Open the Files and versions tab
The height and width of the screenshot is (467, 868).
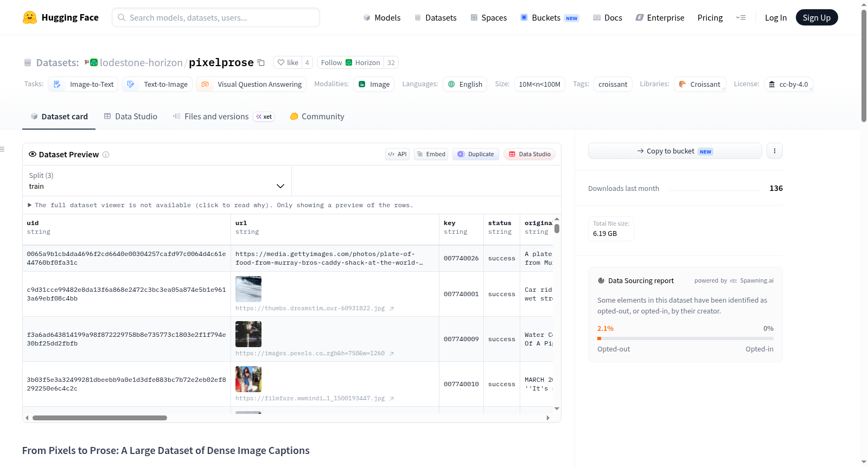pyautogui.click(x=223, y=117)
